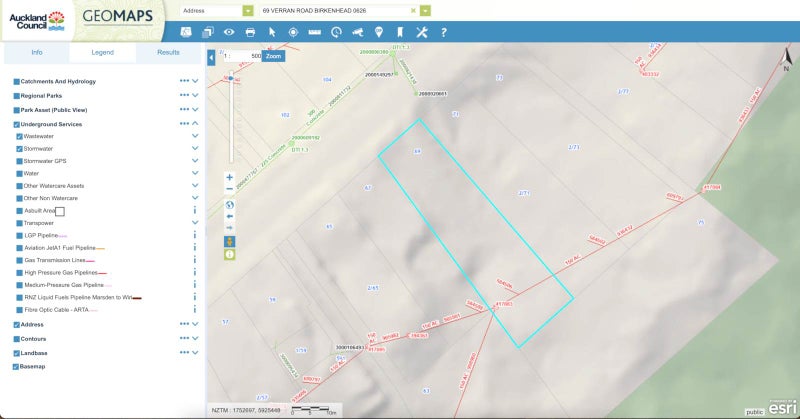This screenshot has width=800, height=419.
Task: Toggle the Contours layer checkbox
Action: [x=17, y=339]
